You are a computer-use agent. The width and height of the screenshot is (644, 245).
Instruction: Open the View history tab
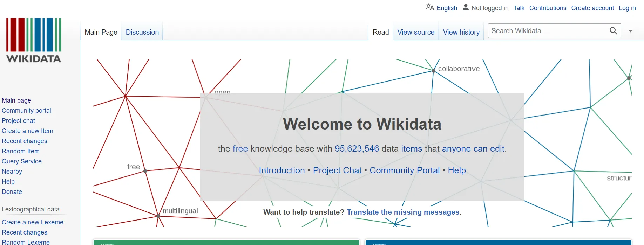point(461,32)
